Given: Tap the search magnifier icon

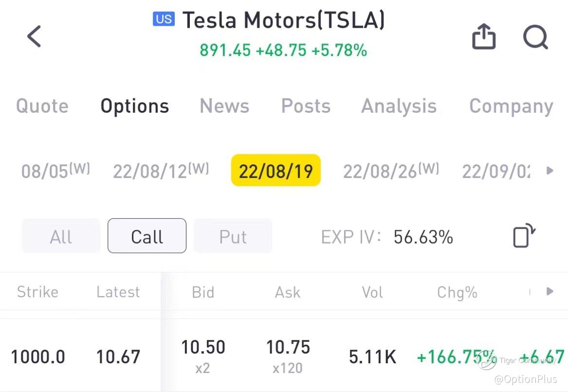Looking at the screenshot, I should [x=535, y=37].
